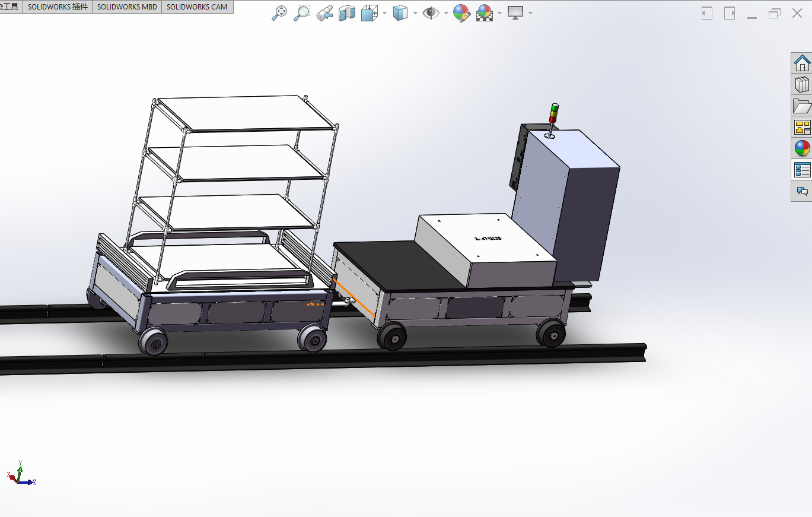812x517 pixels.
Task: Activate the Previous View icon
Action: coord(324,13)
